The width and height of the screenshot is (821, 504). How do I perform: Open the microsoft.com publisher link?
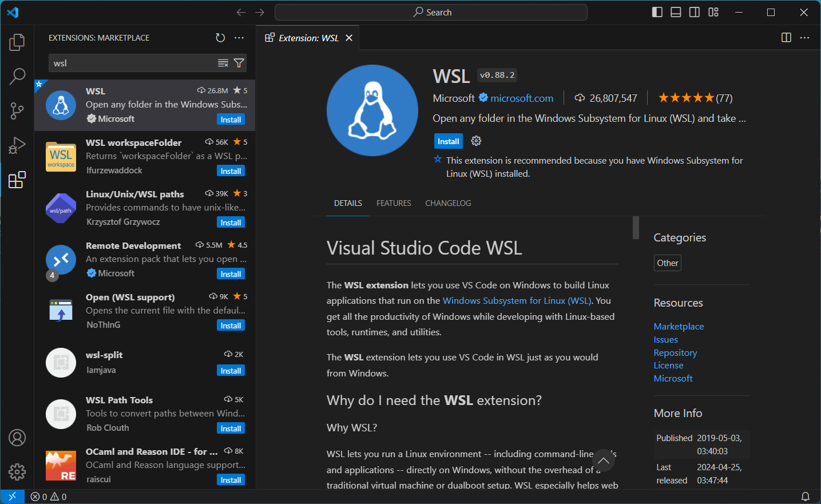tap(522, 98)
